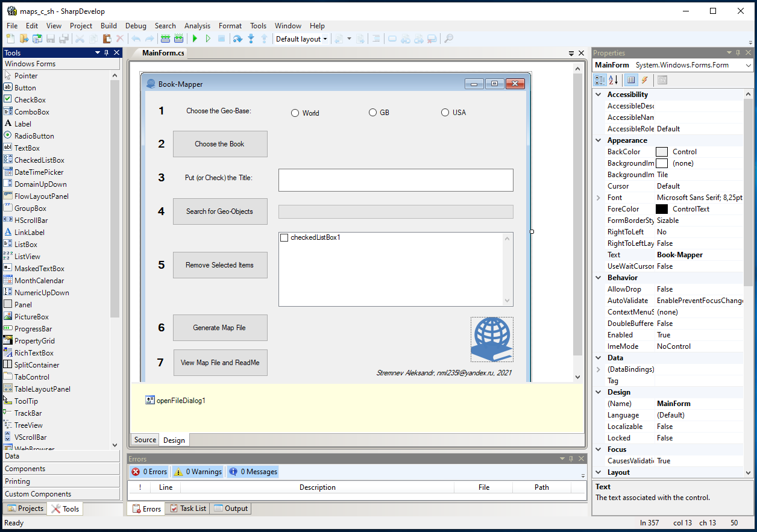Click the Choose the Book button
This screenshot has height=532, width=757.
tap(220, 144)
